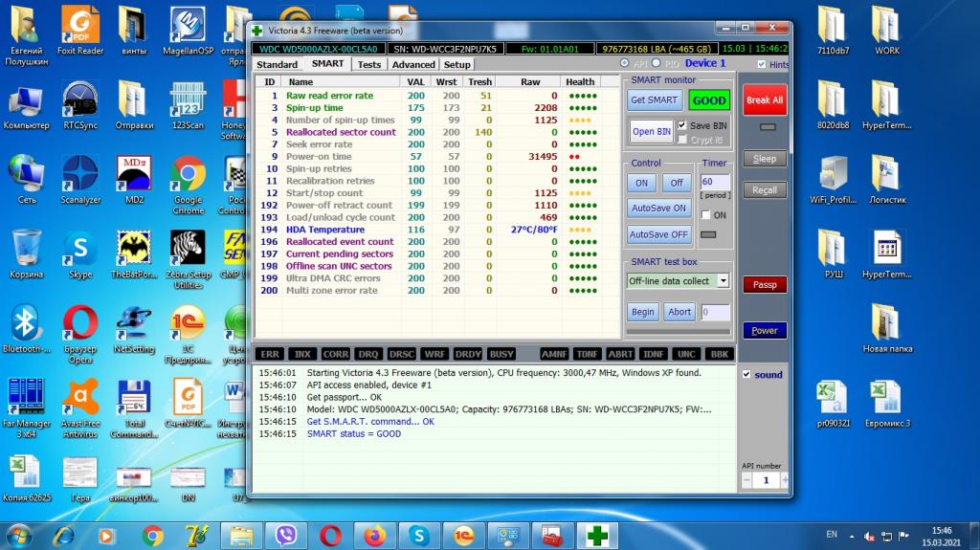Image resolution: width=980 pixels, height=550 pixels.
Task: Open 123Scan desktop shortcut
Action: (189, 105)
